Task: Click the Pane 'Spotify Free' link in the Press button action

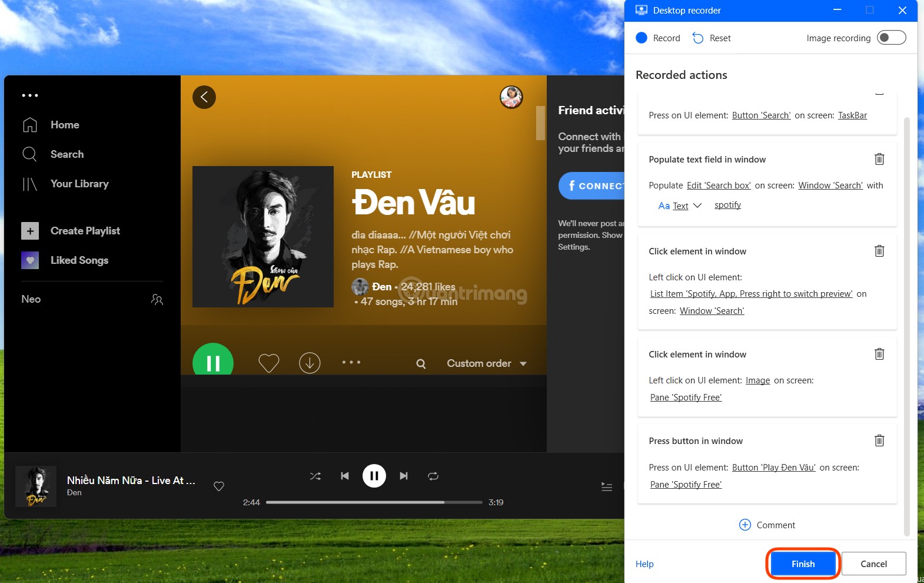Action: [x=686, y=485]
